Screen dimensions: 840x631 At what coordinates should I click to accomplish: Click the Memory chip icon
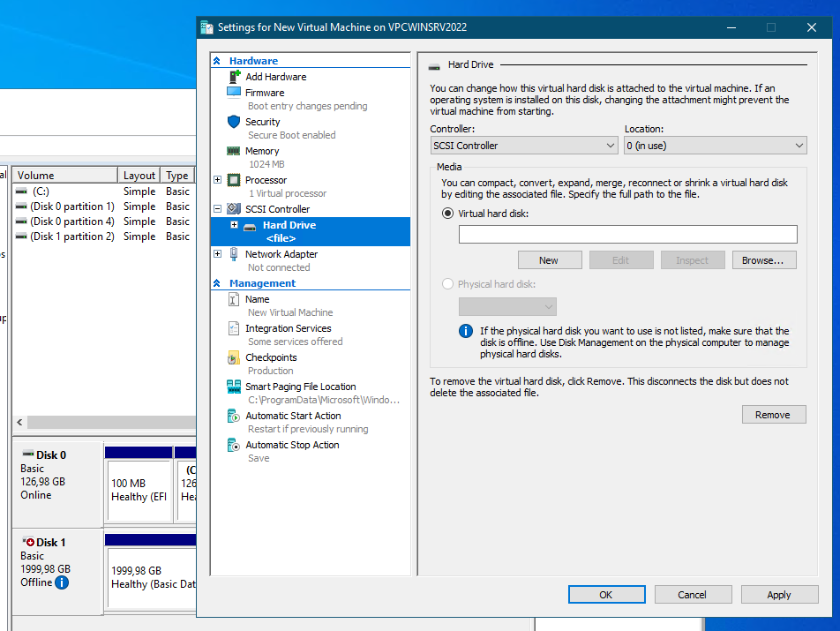(234, 151)
